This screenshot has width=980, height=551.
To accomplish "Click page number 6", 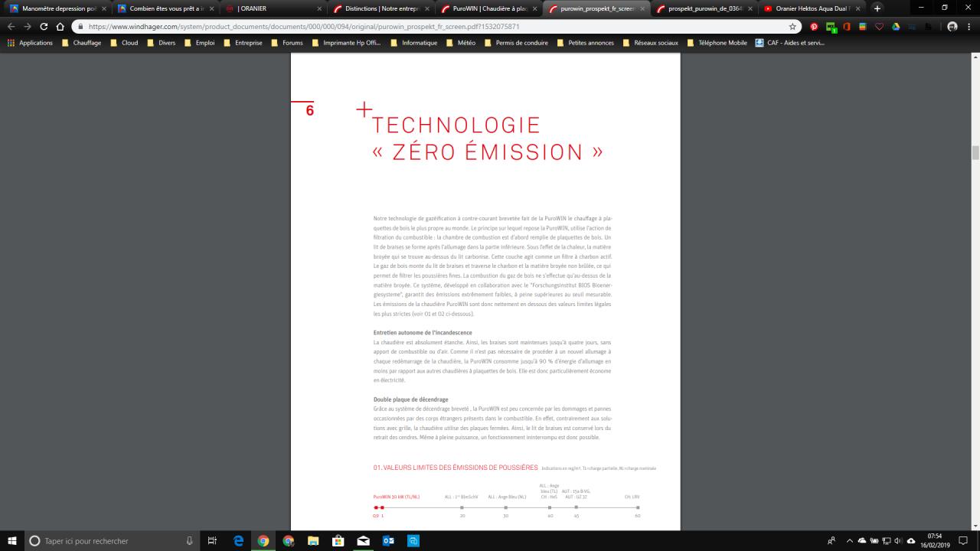I will point(309,110).
